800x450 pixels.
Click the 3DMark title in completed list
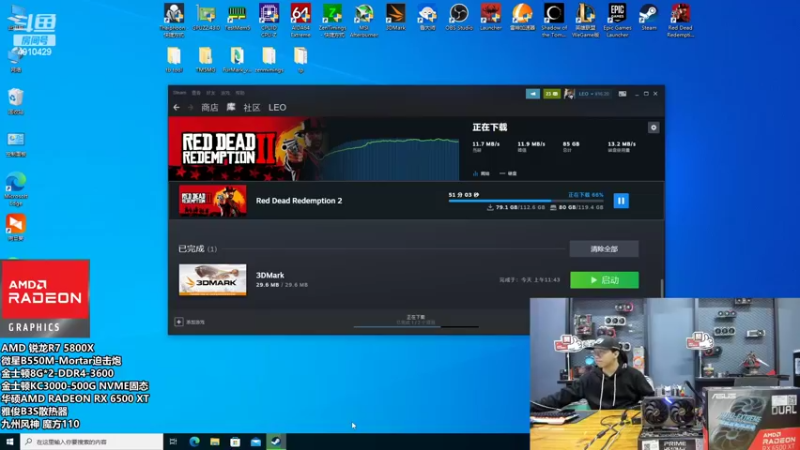270,275
